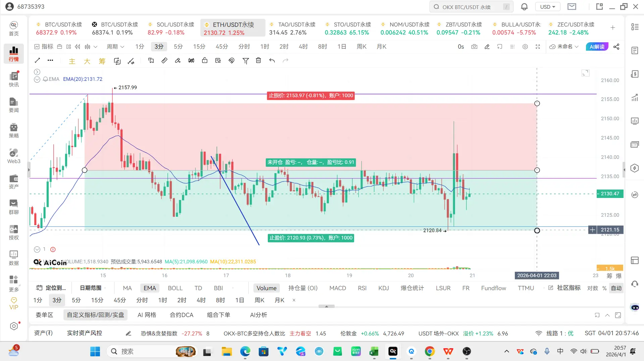Expand the bottom panel upward chevron

click(x=607, y=315)
